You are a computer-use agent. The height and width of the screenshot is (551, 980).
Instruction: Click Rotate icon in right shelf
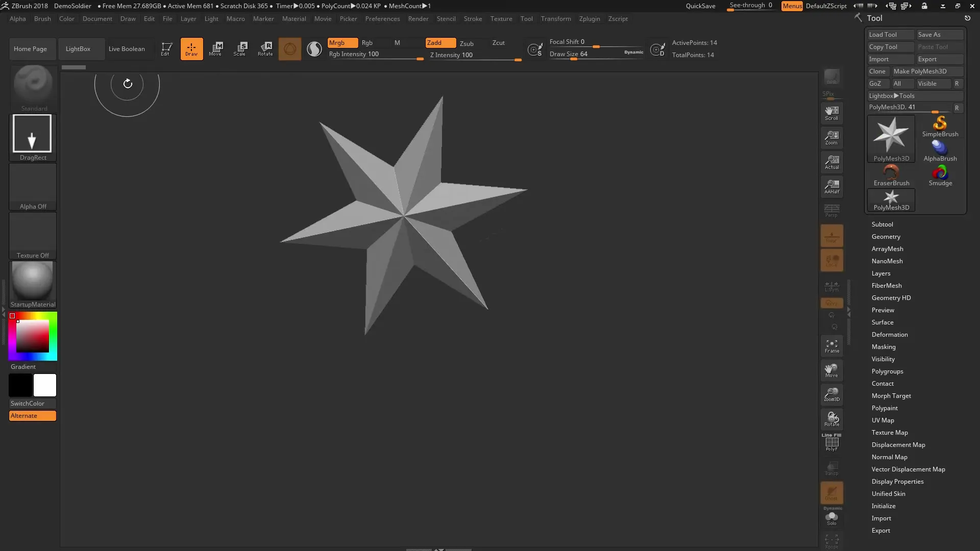click(831, 419)
